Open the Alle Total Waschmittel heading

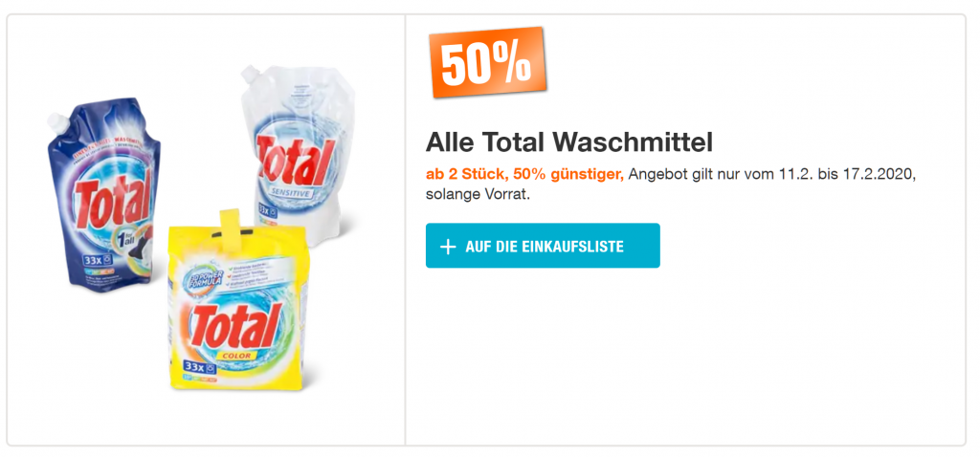click(569, 143)
